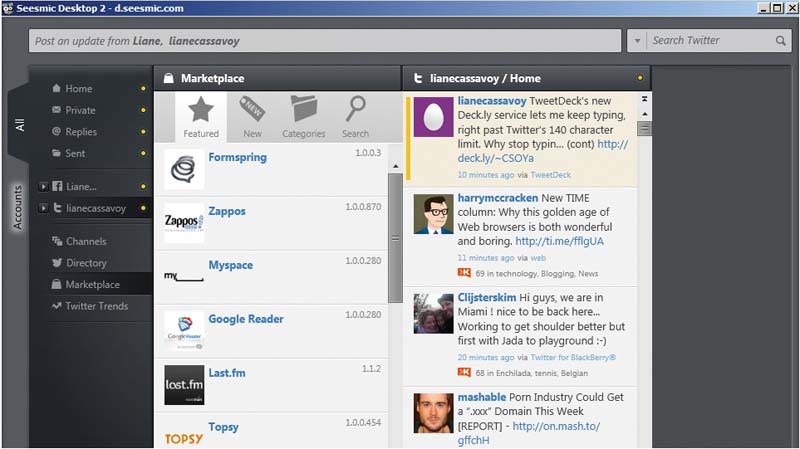
Task: Click the Last.fm app logo
Action: (184, 385)
